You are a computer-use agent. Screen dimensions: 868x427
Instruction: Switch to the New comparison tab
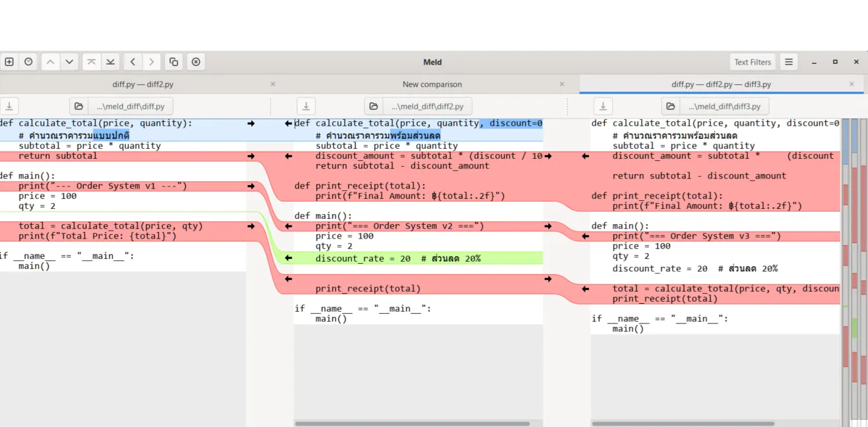click(x=432, y=84)
